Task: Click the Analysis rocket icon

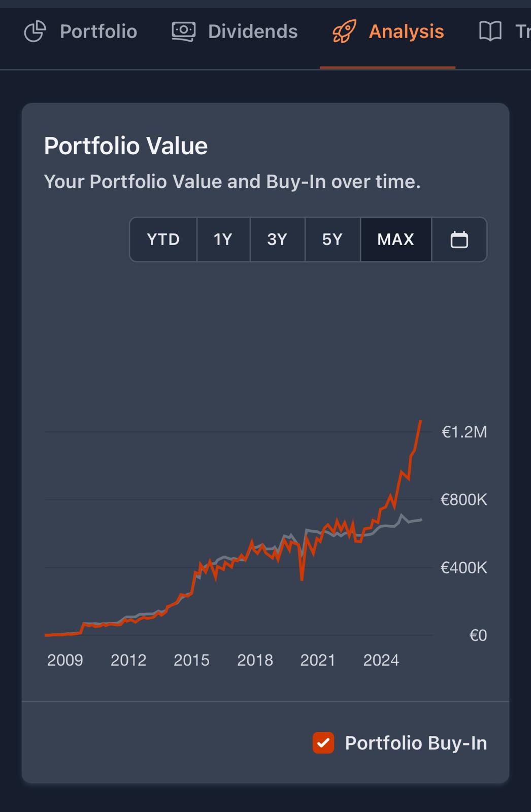Action: pyautogui.click(x=344, y=31)
